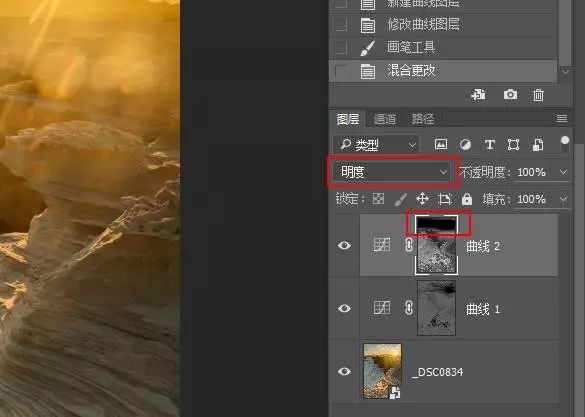Select the 混合更改 history state
Viewport: 585px width, 417px height.
(x=443, y=71)
